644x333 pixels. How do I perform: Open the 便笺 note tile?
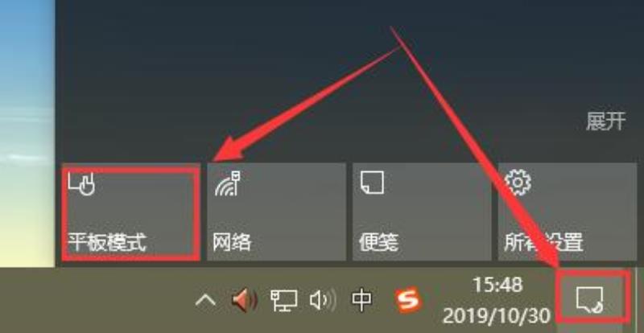click(x=422, y=212)
